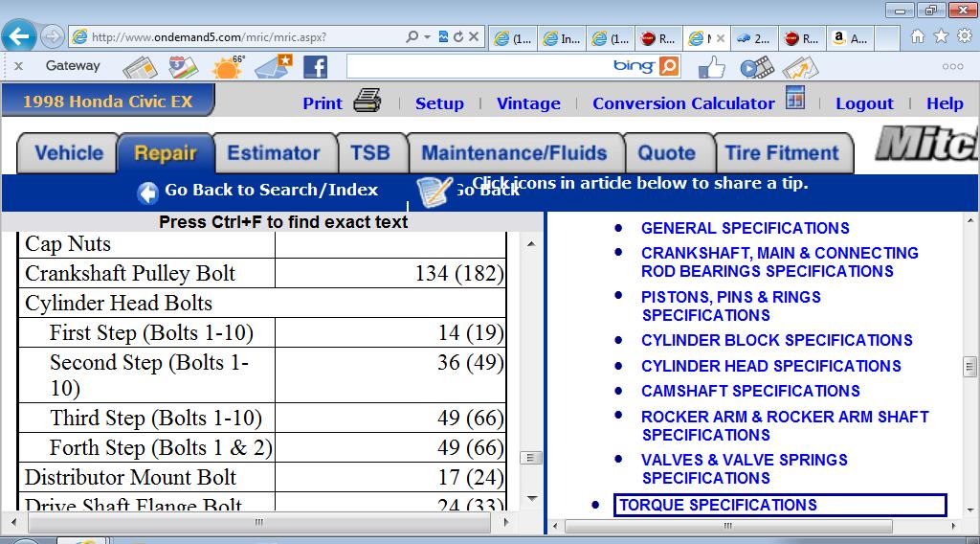Open the browser Home icon
This screenshot has height=544, width=980.
tap(918, 36)
